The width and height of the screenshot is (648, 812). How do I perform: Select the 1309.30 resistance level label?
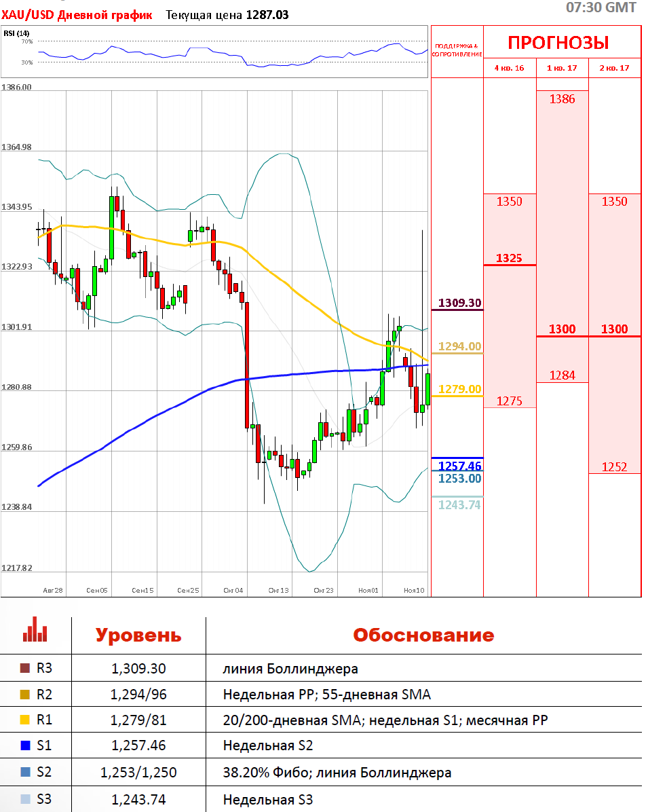coord(458,303)
